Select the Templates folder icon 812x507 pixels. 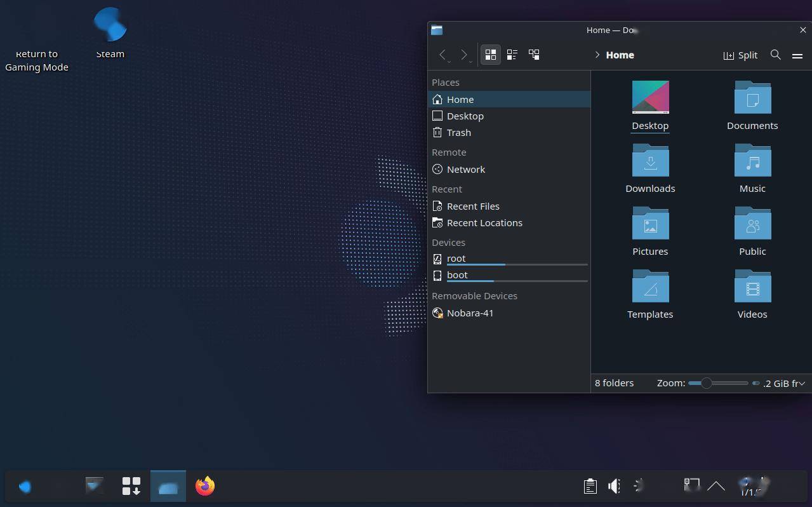(x=650, y=285)
